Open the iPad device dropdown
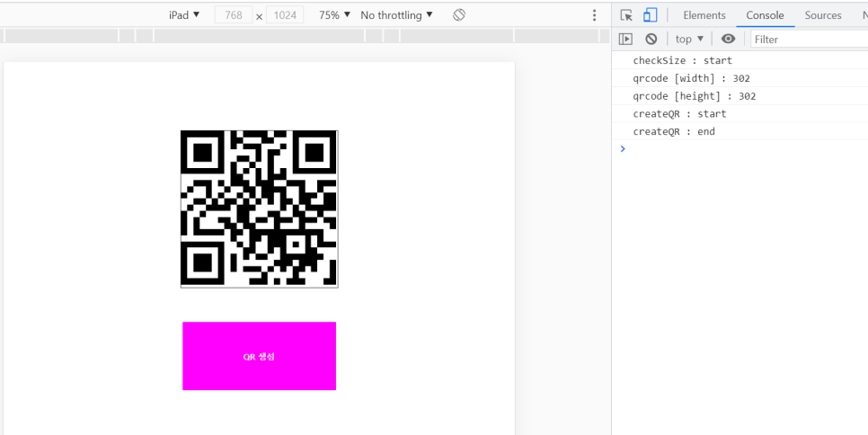The width and height of the screenshot is (868, 435). (184, 15)
